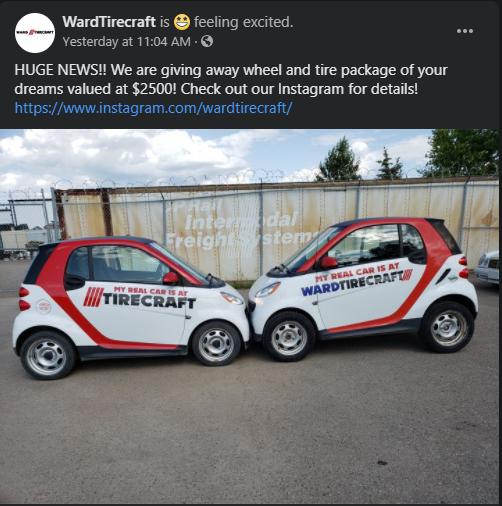Click the right car's red side mirror
The width and height of the screenshot is (502, 506).
[x=329, y=263]
